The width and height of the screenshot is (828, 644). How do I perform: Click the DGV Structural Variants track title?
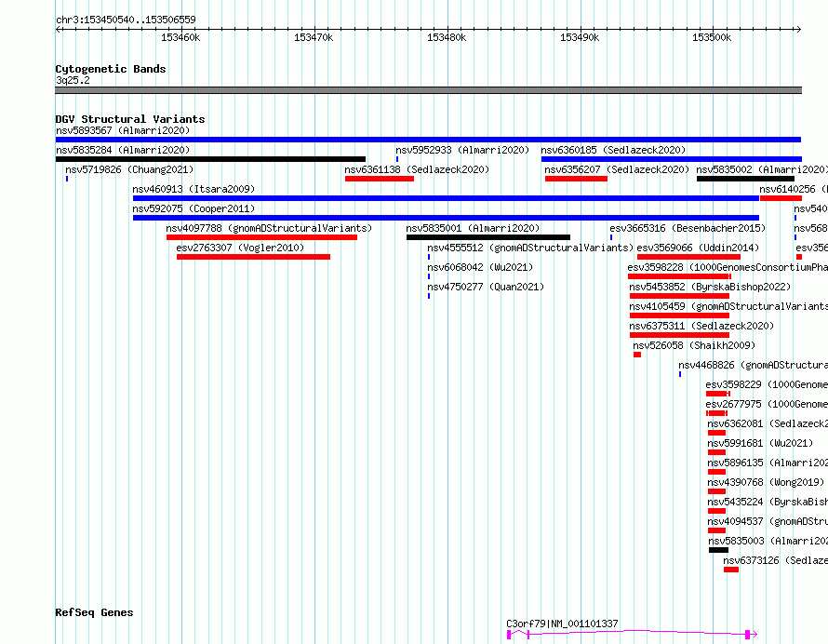click(130, 119)
